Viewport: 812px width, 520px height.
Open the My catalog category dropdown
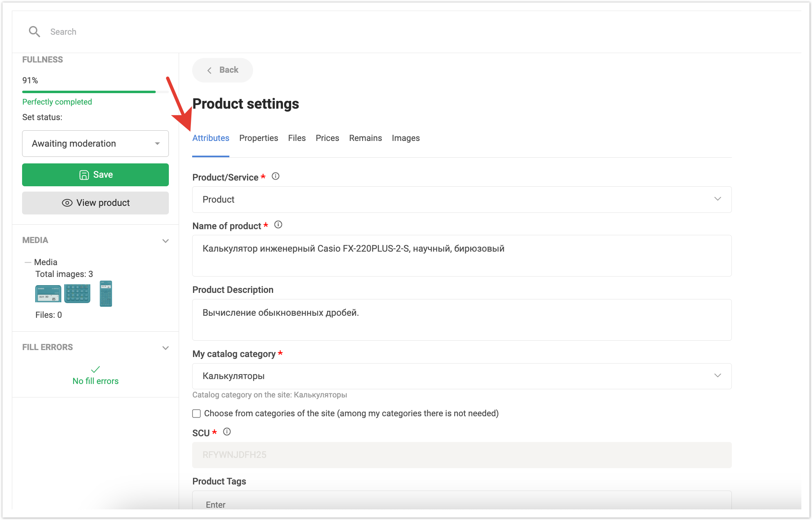coord(462,376)
